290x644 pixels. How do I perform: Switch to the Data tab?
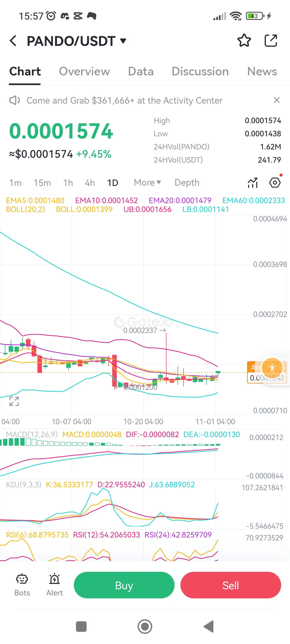tap(141, 71)
